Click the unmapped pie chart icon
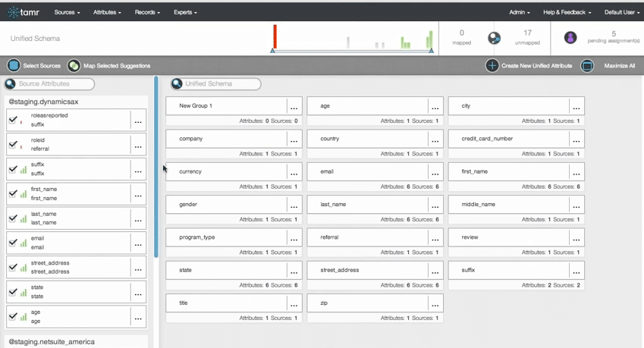 494,38
